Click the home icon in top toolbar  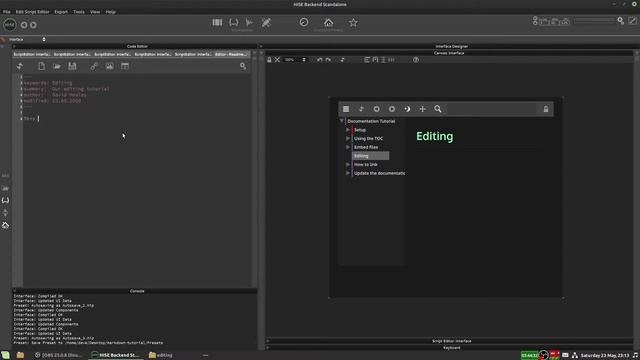tap(329, 22)
